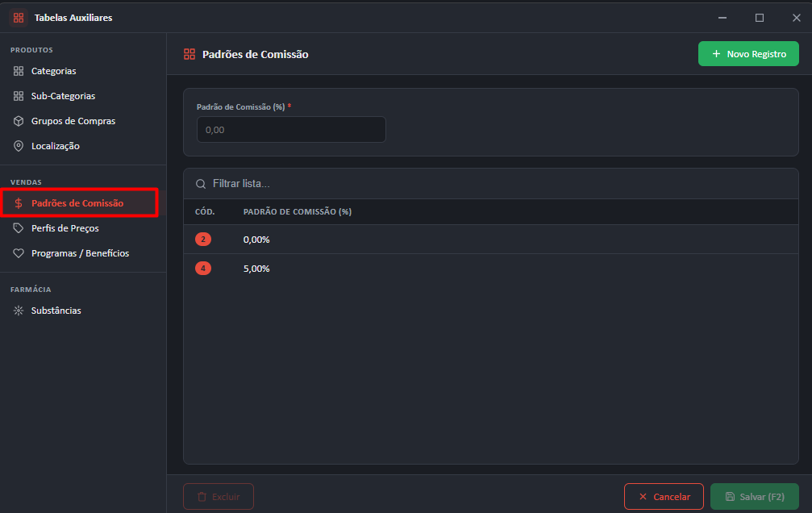
Task: Click the Excluir delete button
Action: click(x=219, y=496)
